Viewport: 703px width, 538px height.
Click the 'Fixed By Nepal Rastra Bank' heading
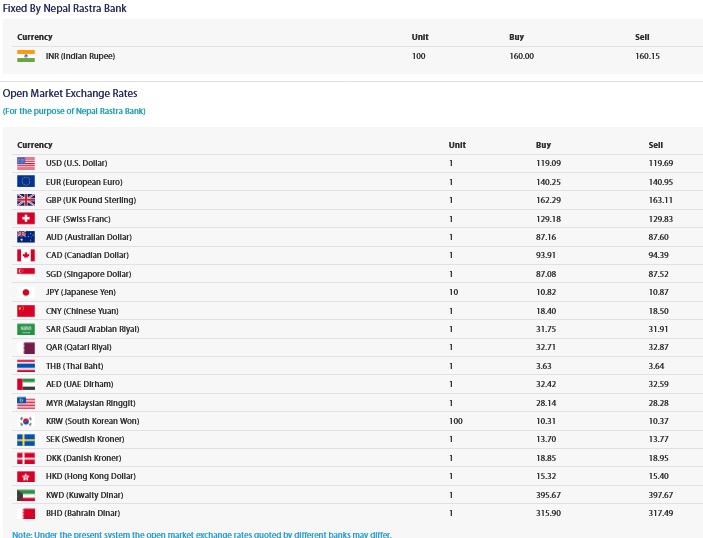point(65,9)
